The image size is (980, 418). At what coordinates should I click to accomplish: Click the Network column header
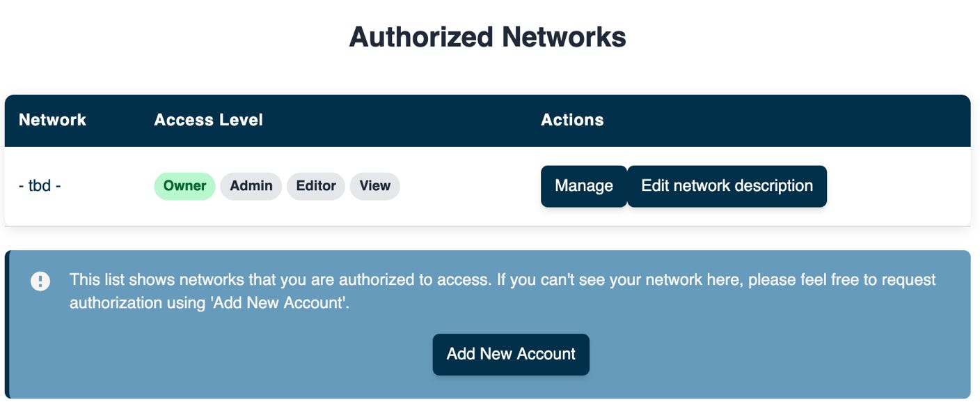click(x=52, y=120)
